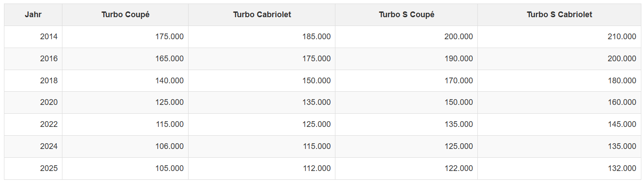
Task: Select the 2014 year cell
Action: click(49, 37)
